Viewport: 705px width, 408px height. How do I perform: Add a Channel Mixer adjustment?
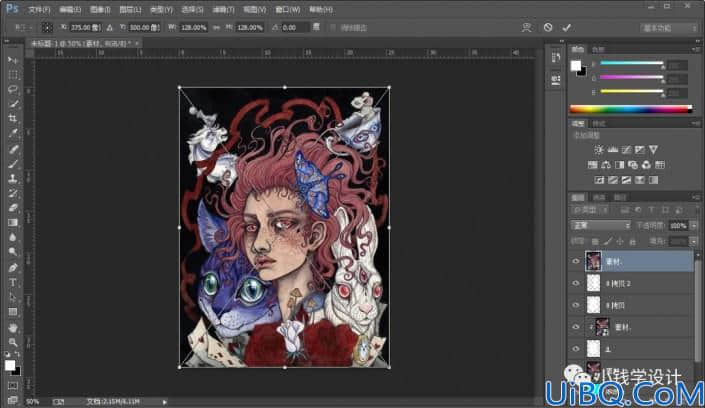646,165
